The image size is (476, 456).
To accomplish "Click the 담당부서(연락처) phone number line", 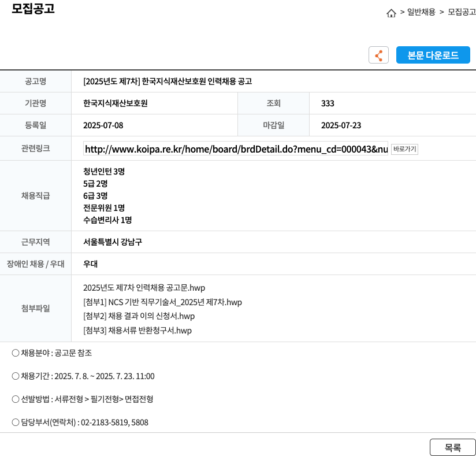I will click(x=80, y=422).
